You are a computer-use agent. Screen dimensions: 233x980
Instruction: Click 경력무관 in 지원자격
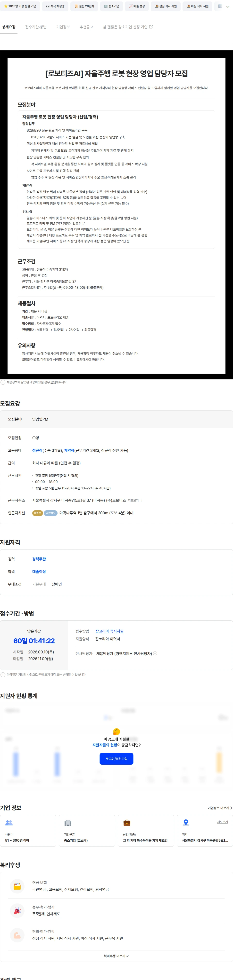tap(39, 559)
